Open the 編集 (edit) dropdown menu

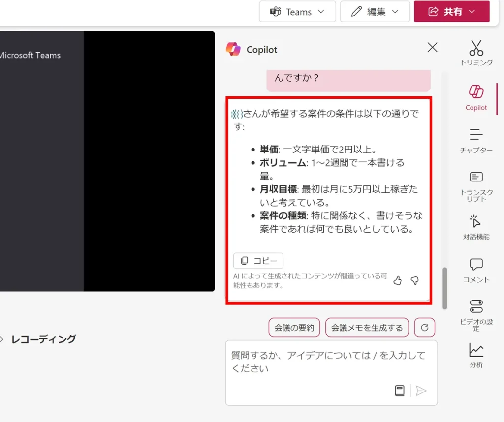(375, 12)
